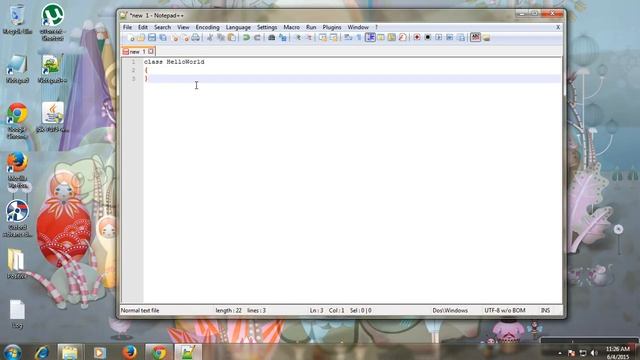The image size is (640, 360).
Task: Select the uTorrent desktop shortcut
Action: [x=52, y=22]
